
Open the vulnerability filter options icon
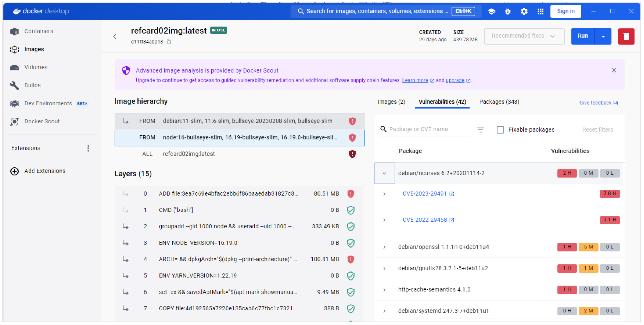(x=480, y=130)
